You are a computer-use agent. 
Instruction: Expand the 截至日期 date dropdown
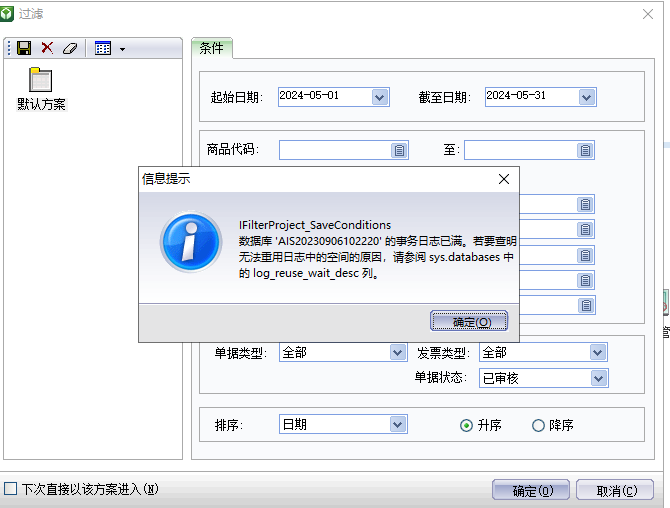click(587, 97)
